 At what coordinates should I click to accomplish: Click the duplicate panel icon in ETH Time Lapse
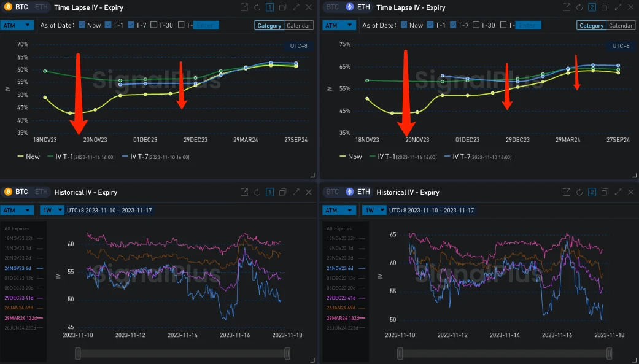tap(605, 7)
